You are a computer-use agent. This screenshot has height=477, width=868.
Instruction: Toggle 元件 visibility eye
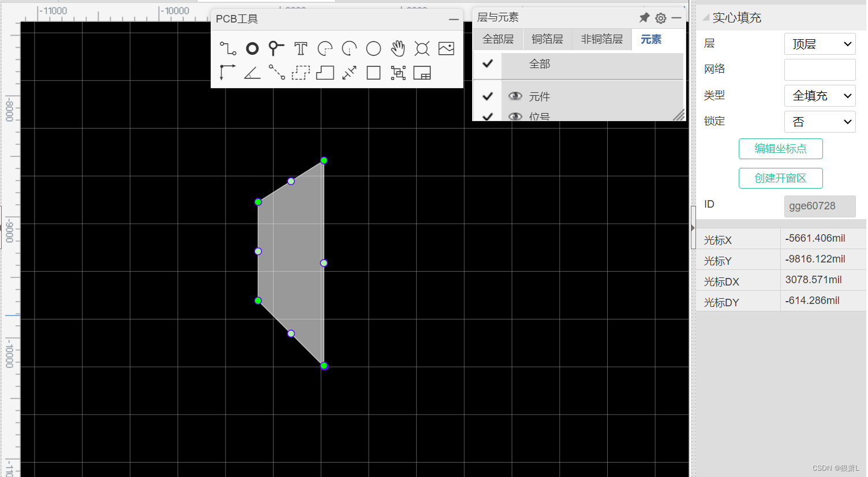point(515,96)
